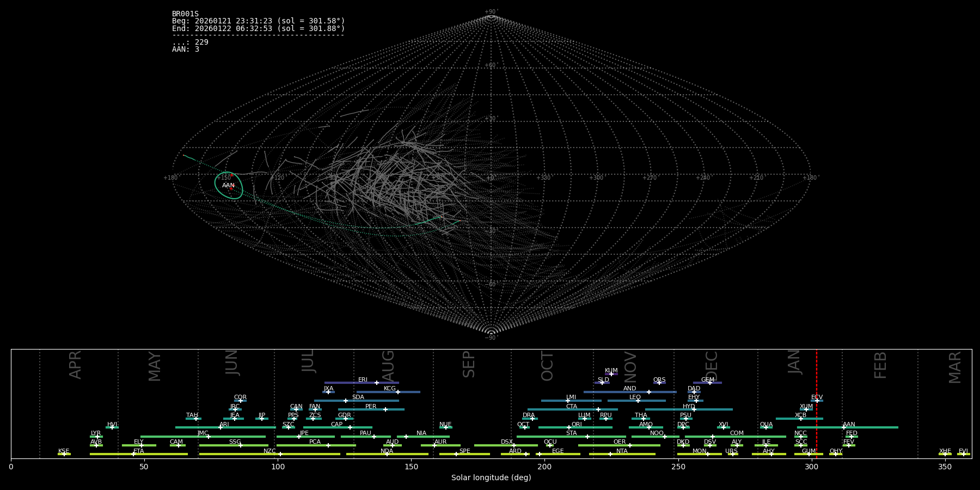Click the red dashed current solar longitude line

[817, 403]
